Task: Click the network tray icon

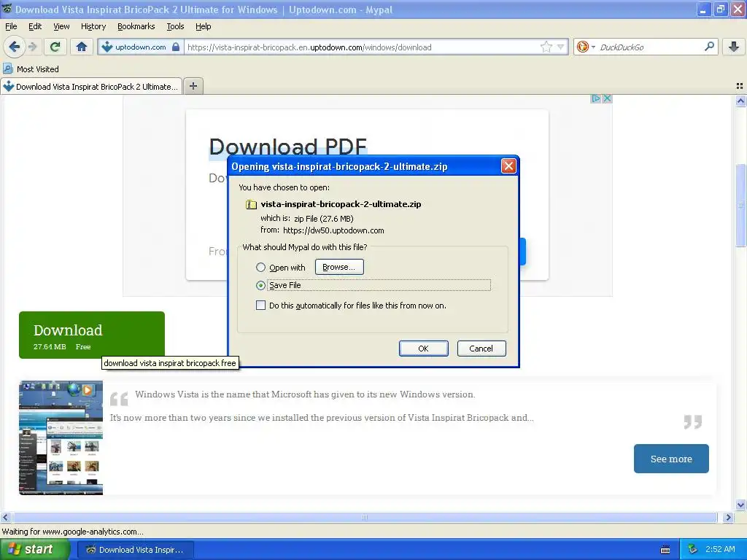Action: point(693,550)
